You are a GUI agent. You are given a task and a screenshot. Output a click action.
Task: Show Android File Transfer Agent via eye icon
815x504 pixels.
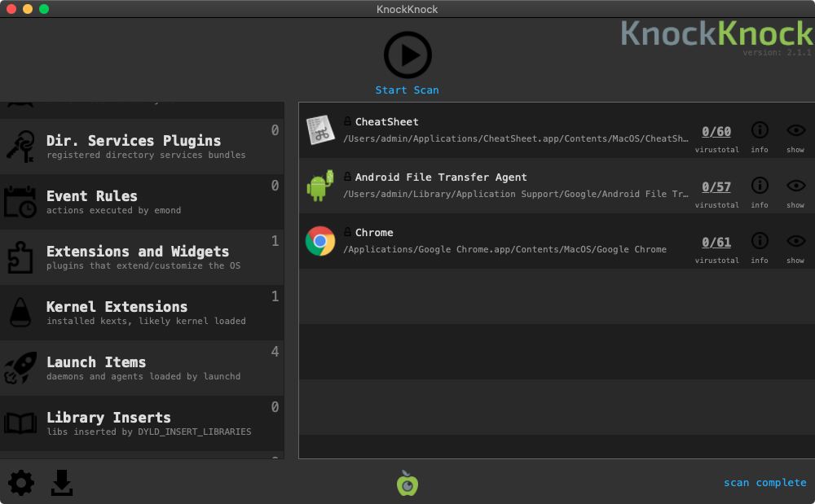coord(795,186)
